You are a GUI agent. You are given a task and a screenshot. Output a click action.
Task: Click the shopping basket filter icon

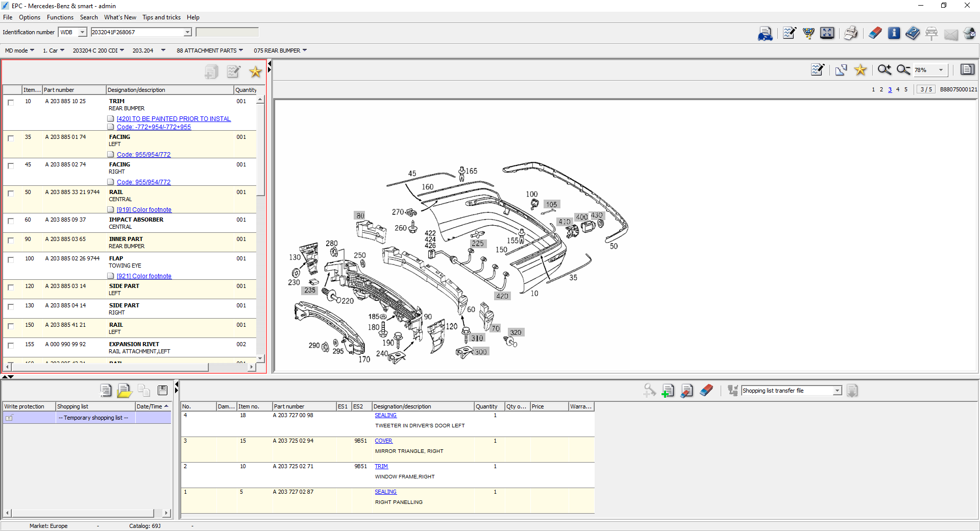tap(808, 34)
